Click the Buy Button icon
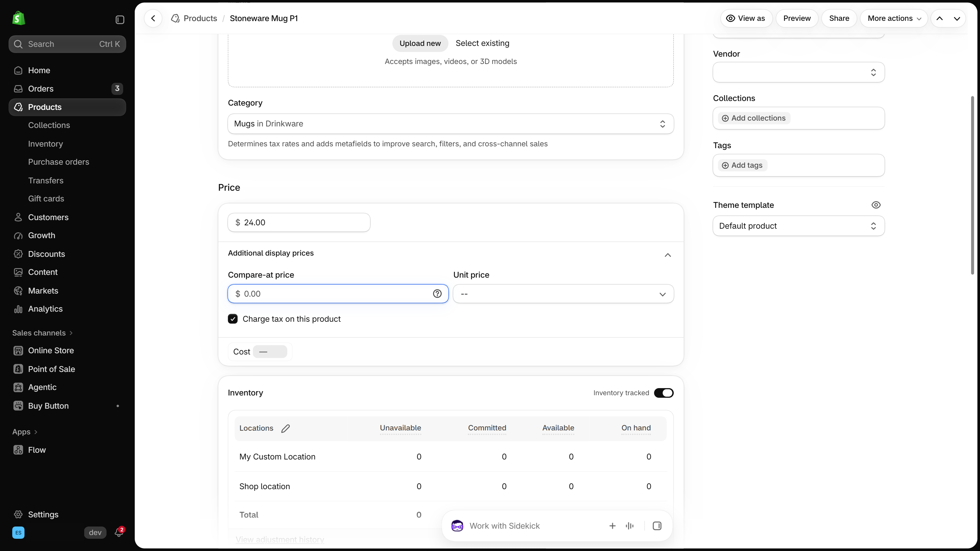The image size is (980, 551). pyautogui.click(x=18, y=406)
